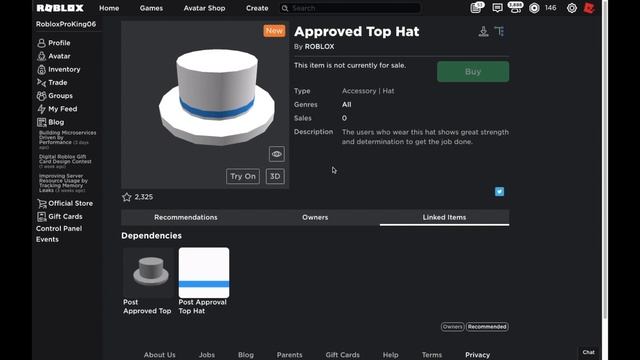This screenshot has height=360, width=640.
Task: Open the Official Store cart icon
Action: click(41, 203)
